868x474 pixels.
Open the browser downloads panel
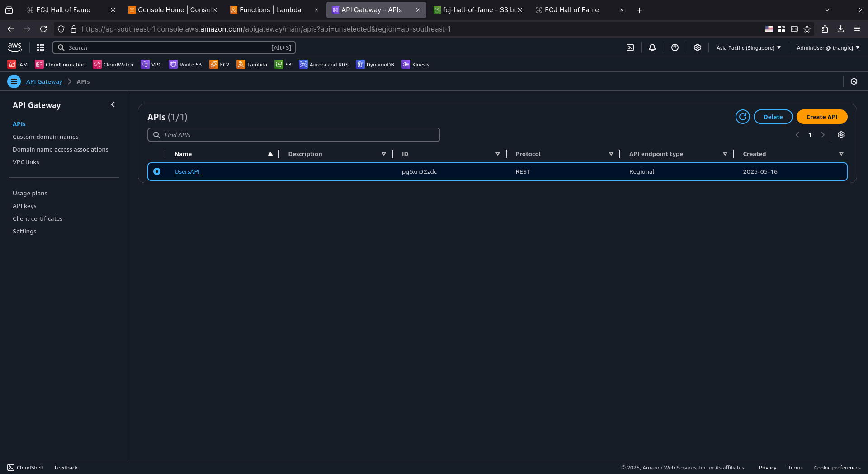click(x=840, y=29)
